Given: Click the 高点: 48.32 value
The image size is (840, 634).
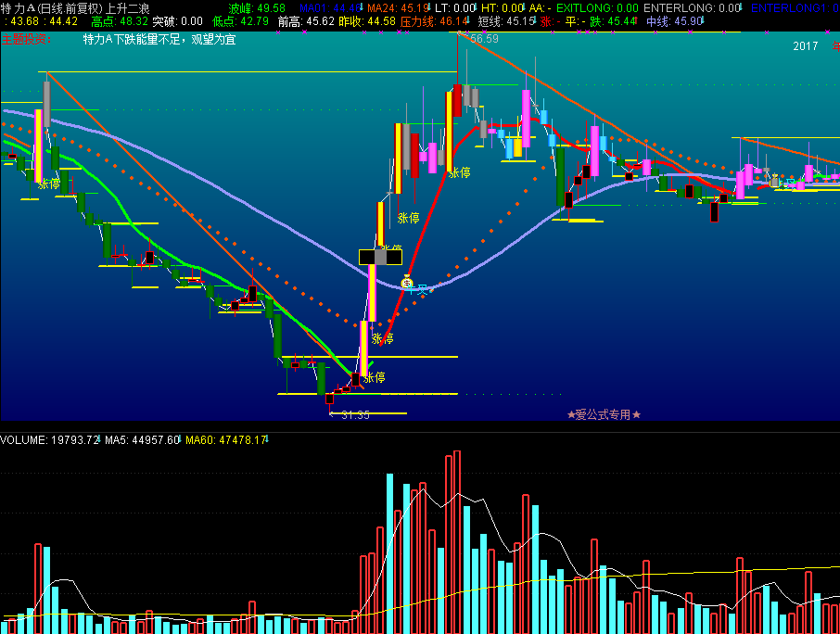Looking at the screenshot, I should [x=120, y=21].
